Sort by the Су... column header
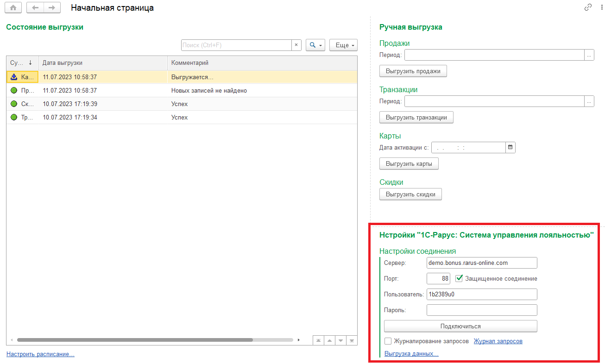Screen dimensions: 605x364 (x=22, y=63)
